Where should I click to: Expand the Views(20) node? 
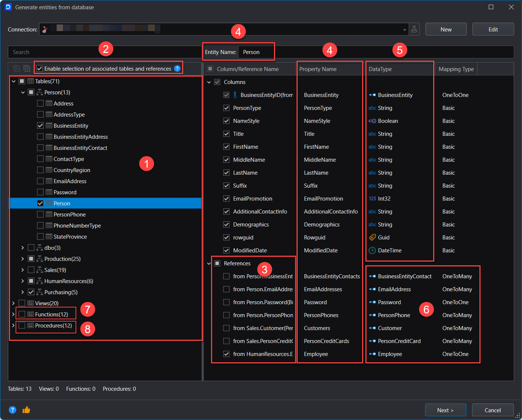14,303
